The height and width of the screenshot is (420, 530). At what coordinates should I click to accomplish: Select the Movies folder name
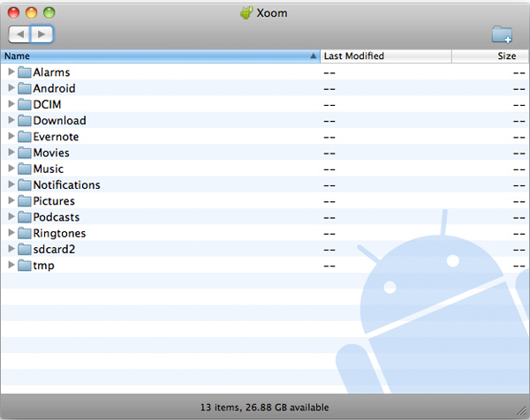pyautogui.click(x=51, y=153)
